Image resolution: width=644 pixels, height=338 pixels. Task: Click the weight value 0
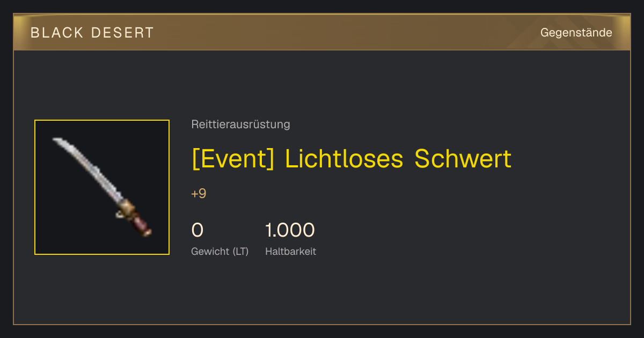click(197, 230)
